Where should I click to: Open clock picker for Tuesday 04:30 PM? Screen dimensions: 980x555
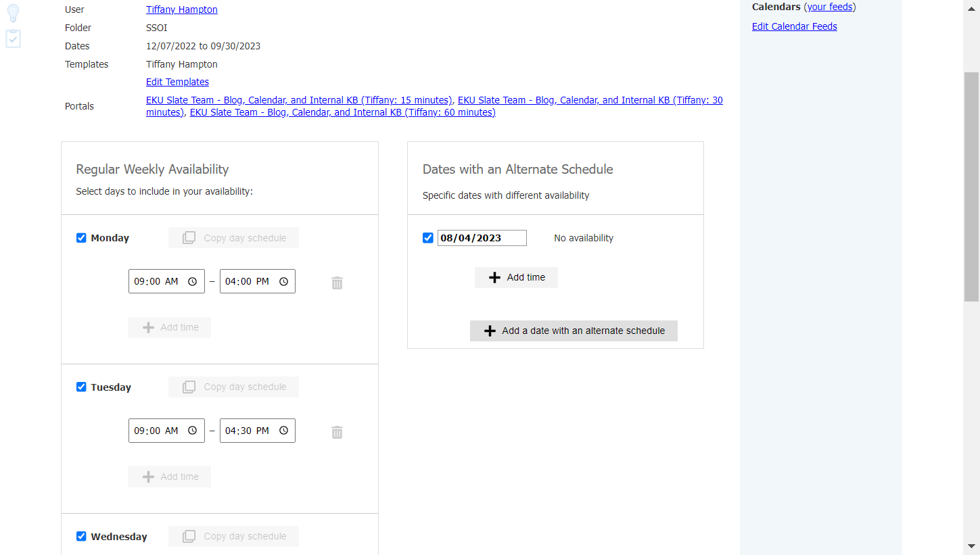pyautogui.click(x=283, y=431)
